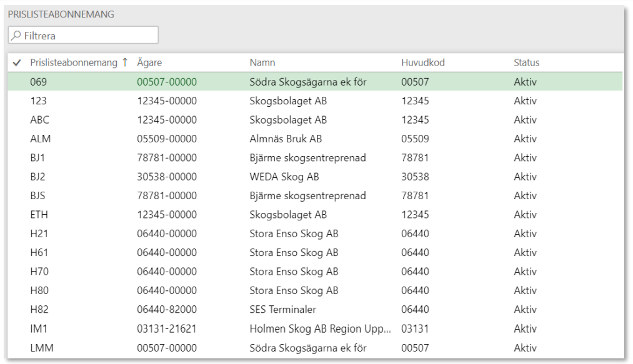633x364 pixels.
Task: Click Aktiv status in the 069 row
Action: tap(526, 82)
